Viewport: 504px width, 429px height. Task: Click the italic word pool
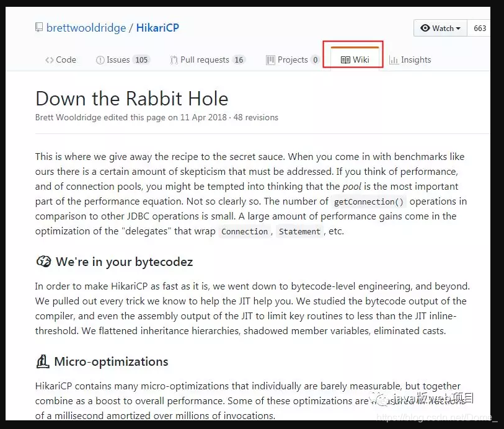(x=351, y=187)
